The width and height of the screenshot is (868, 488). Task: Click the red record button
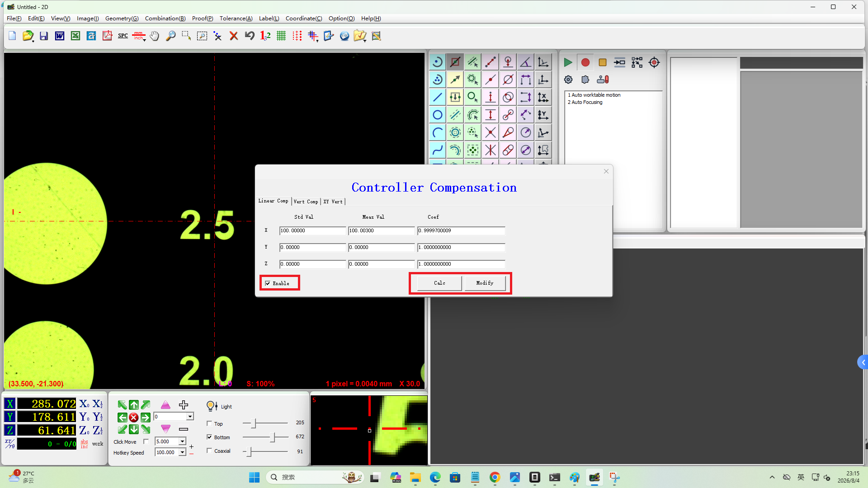(x=585, y=62)
